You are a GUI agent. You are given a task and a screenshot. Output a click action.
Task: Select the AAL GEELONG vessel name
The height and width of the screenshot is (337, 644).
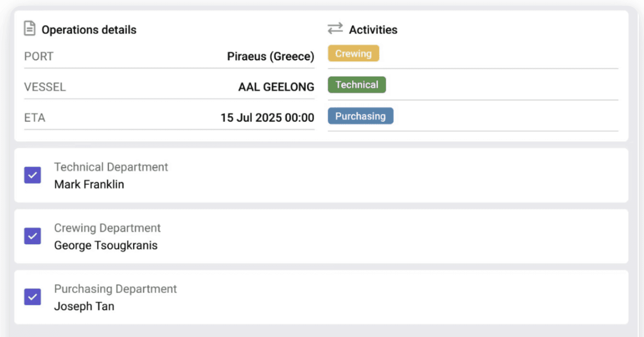pyautogui.click(x=276, y=87)
